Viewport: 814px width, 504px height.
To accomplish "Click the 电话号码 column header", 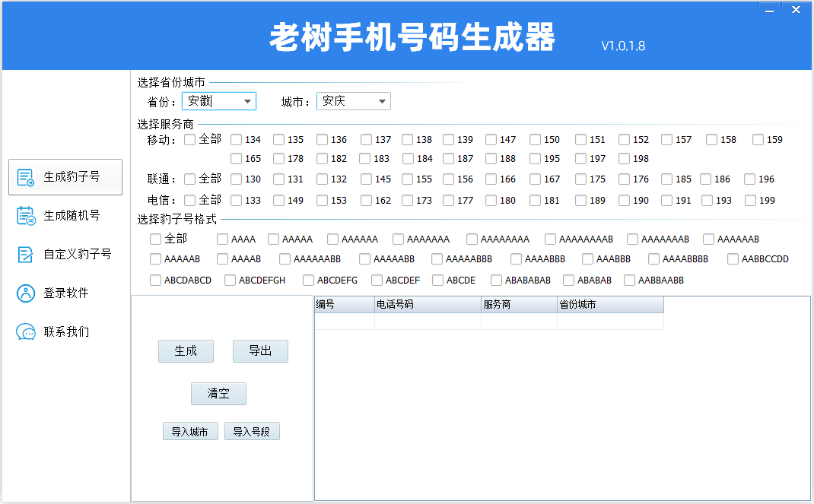I will pyautogui.click(x=428, y=304).
